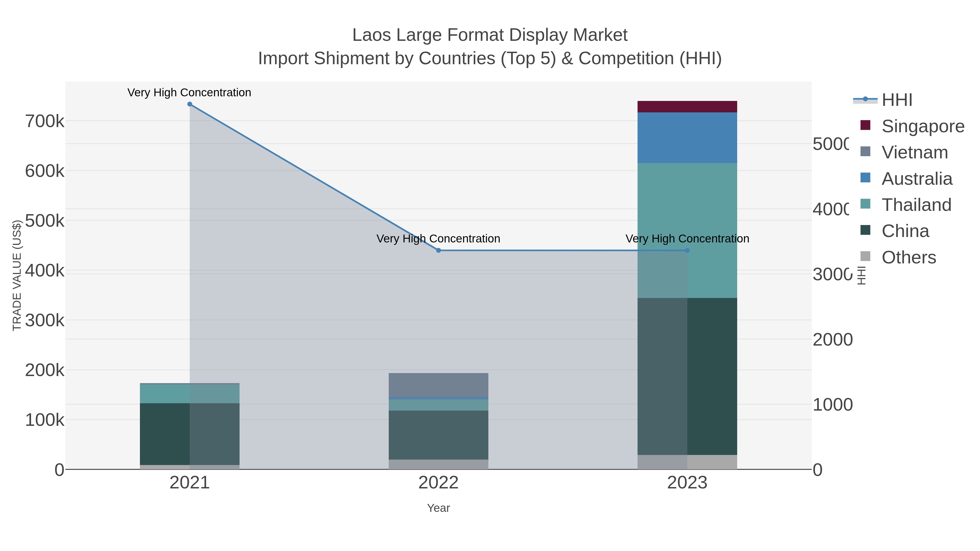Click the 'Laos Large Format Display Market' title

tap(490, 35)
